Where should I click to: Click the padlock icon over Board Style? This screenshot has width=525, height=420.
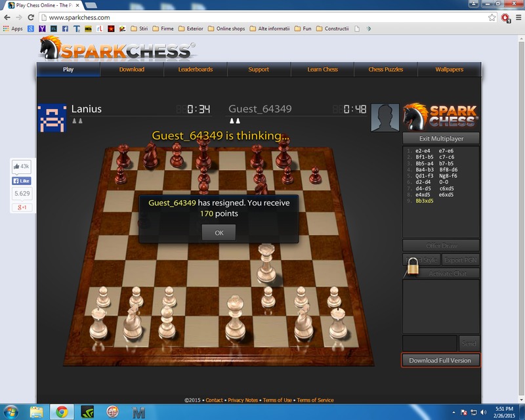[x=413, y=266]
